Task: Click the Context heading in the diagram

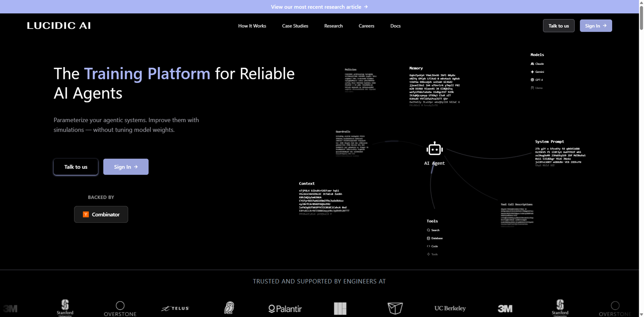Action: pyautogui.click(x=306, y=184)
